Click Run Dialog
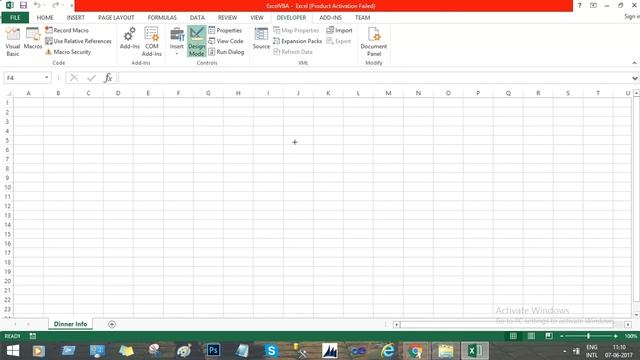The width and height of the screenshot is (640, 360). pyautogui.click(x=226, y=52)
